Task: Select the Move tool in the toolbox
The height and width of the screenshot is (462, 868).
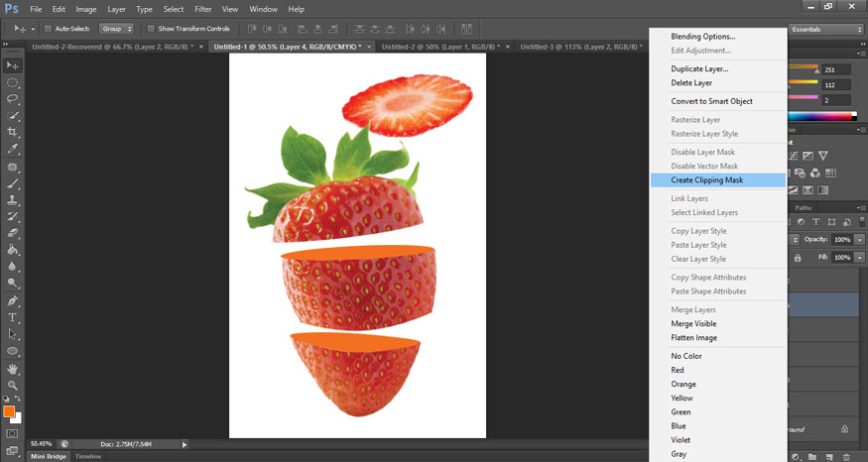Action: pos(13,65)
